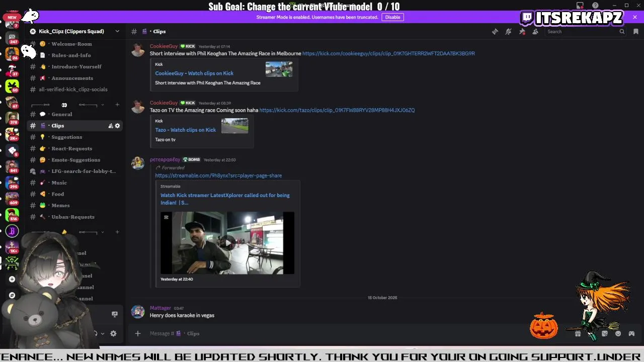Image resolution: width=644 pixels, height=362 pixels.
Task: Toggle channel notification bell mute
Action: [509, 31]
